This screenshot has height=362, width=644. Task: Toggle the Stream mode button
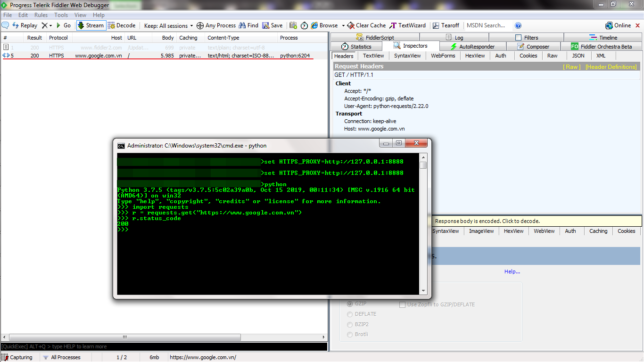click(x=91, y=25)
